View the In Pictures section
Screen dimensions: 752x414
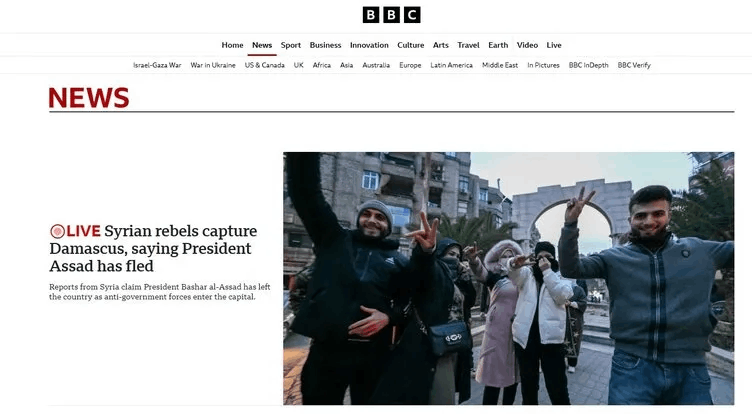pyautogui.click(x=543, y=65)
